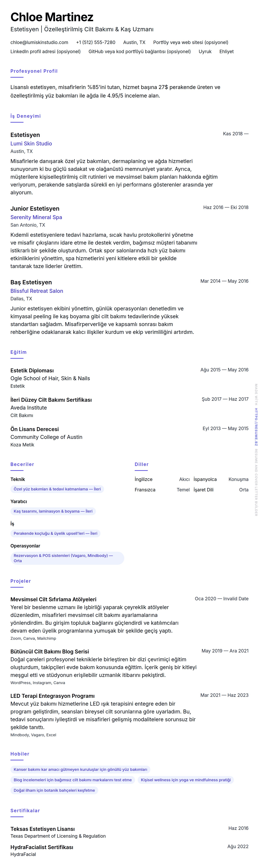Click the chloe@lumiskinstudio.com email address

pos(39,42)
